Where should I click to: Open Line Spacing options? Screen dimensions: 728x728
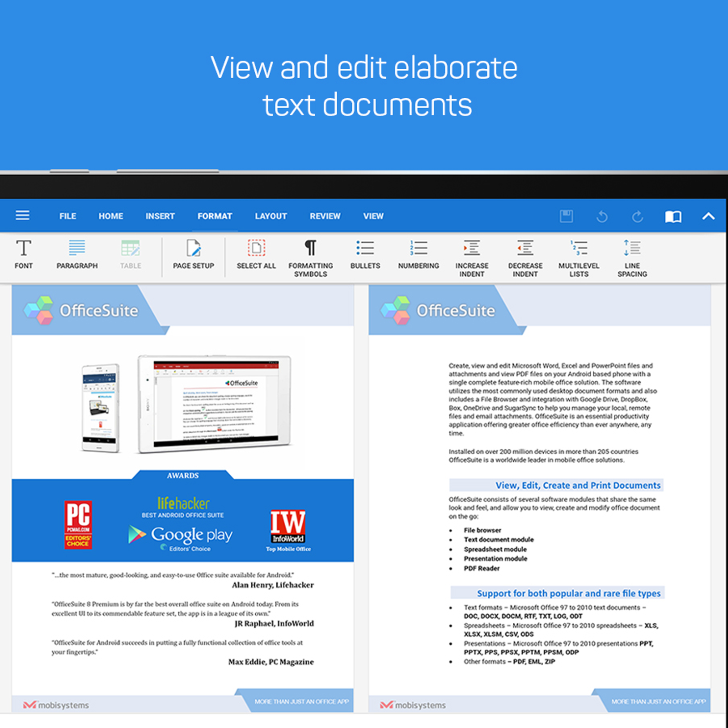632,258
